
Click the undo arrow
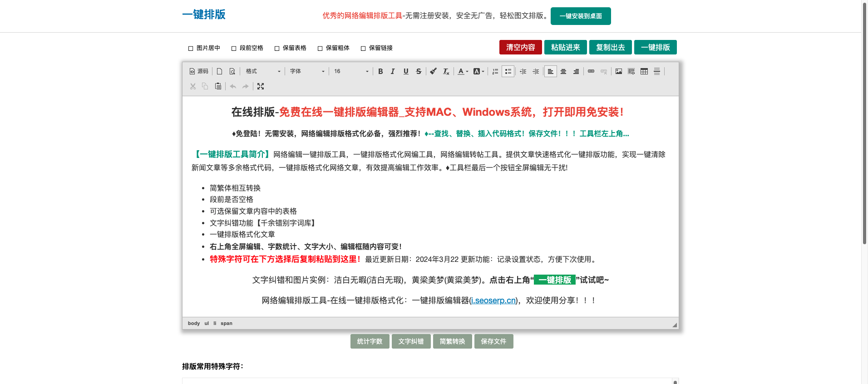click(x=233, y=86)
